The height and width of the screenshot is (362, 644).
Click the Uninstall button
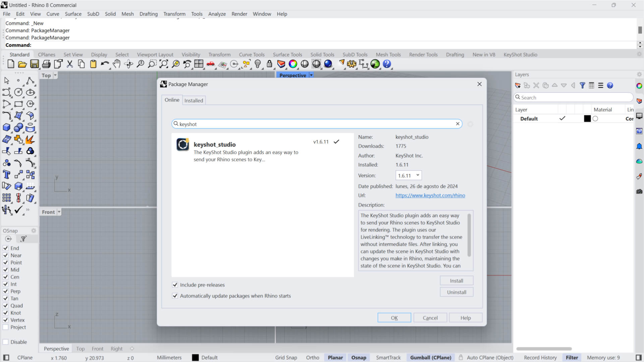coord(457,292)
